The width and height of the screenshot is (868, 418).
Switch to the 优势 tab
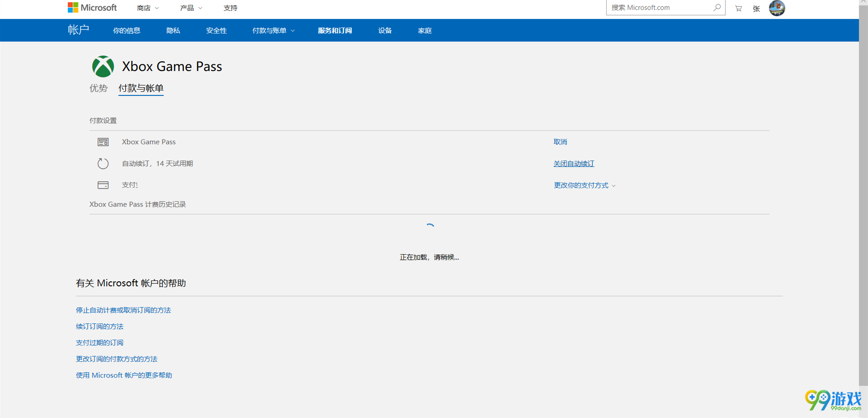click(x=99, y=88)
